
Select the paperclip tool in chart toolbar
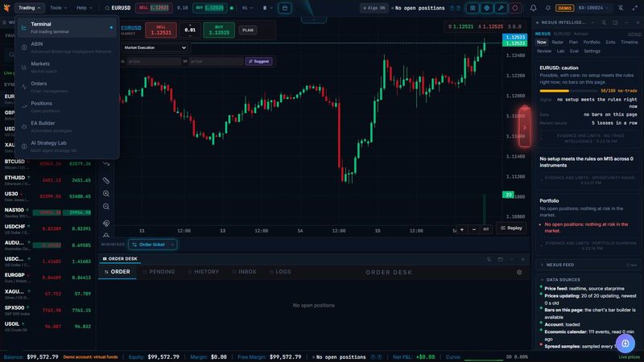[x=106, y=180]
